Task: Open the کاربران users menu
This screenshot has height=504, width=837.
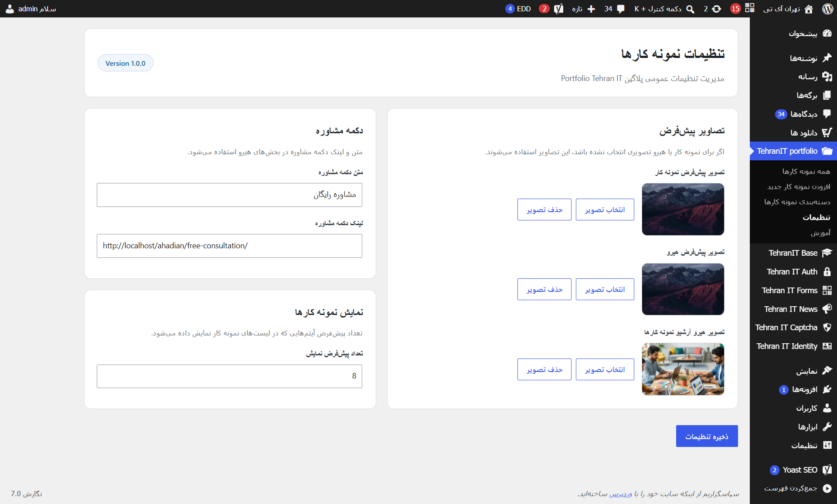Action: (x=793, y=408)
